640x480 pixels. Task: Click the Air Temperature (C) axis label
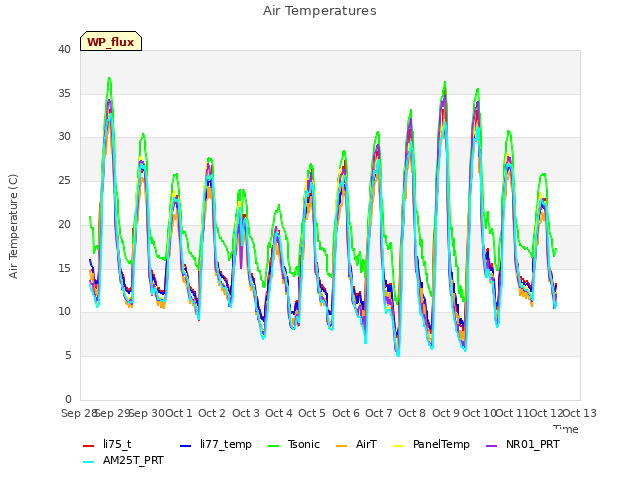[x=13, y=227]
